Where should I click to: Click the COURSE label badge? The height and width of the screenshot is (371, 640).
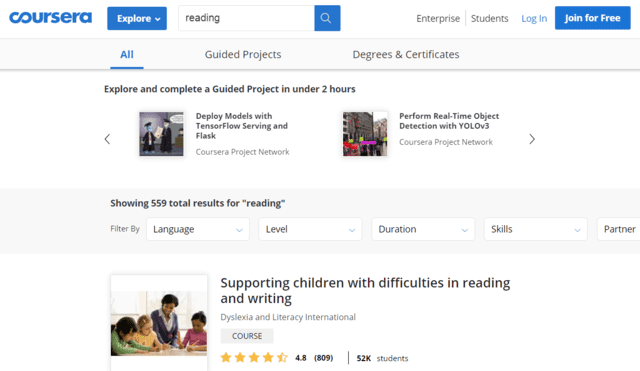coord(247,336)
